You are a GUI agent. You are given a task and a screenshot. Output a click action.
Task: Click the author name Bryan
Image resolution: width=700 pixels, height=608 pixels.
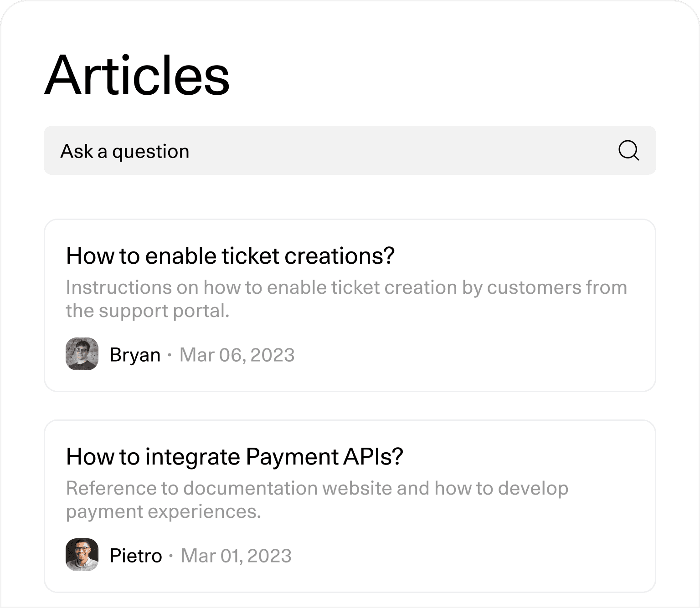tap(135, 355)
